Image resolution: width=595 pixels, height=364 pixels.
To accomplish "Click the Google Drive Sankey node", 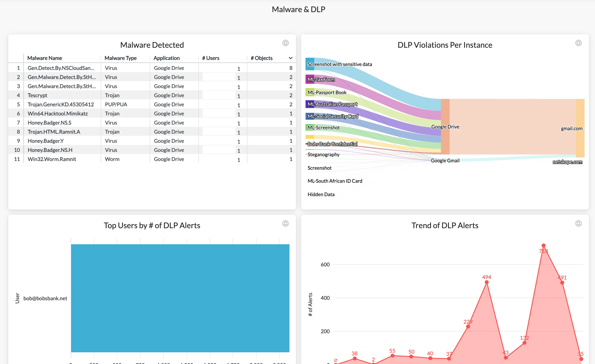I will [445, 126].
